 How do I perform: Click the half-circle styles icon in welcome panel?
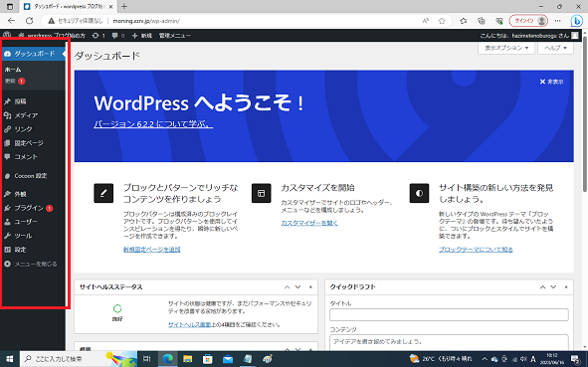coord(419,193)
